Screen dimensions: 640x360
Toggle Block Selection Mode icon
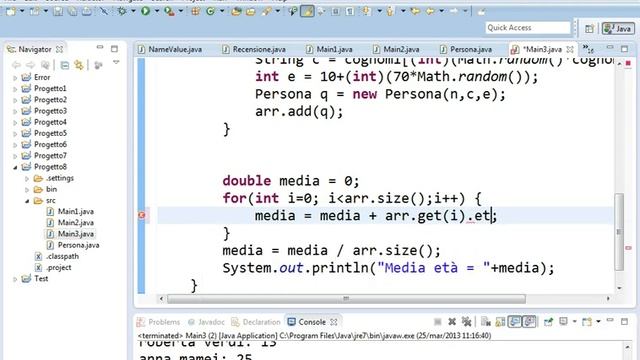336,11
